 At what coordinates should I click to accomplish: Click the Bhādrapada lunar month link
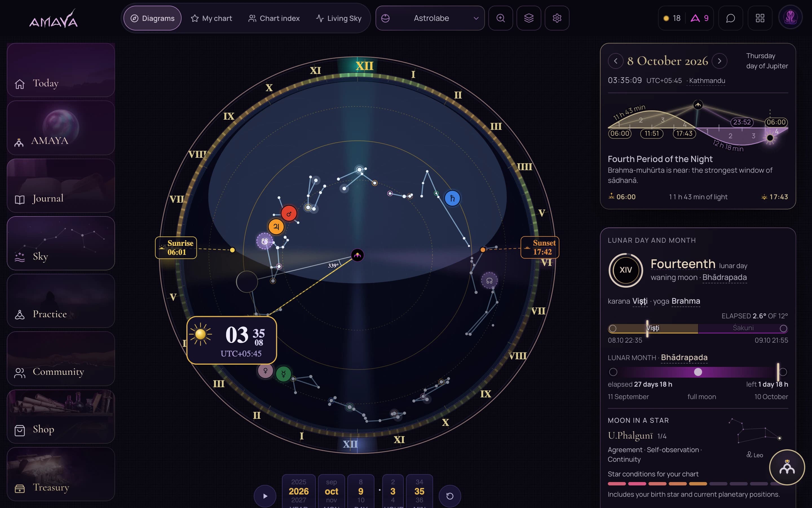click(x=684, y=358)
